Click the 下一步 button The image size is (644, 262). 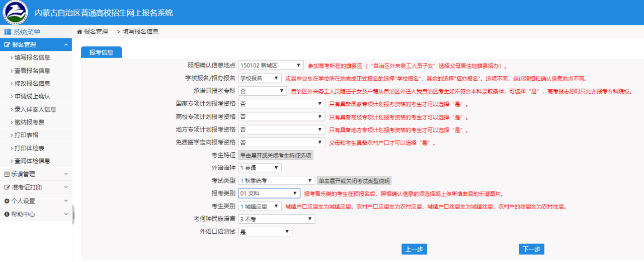pos(531,249)
